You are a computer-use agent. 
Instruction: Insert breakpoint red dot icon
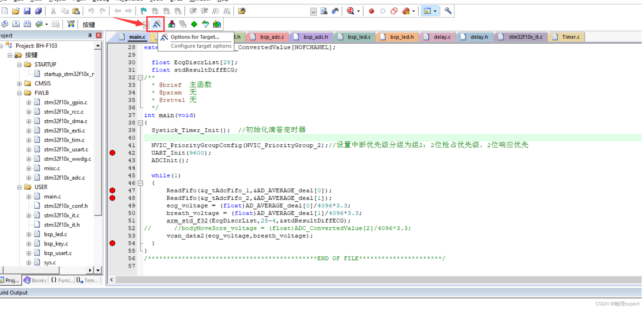coord(371,11)
